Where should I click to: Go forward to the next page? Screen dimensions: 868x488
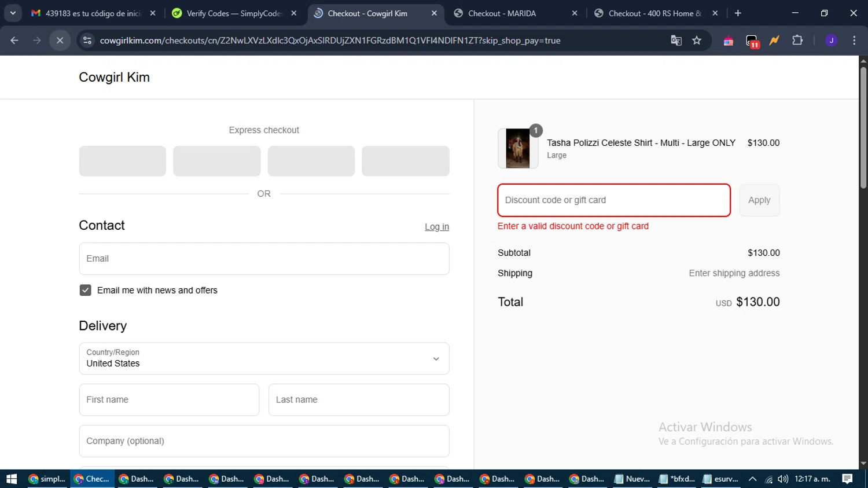point(37,41)
